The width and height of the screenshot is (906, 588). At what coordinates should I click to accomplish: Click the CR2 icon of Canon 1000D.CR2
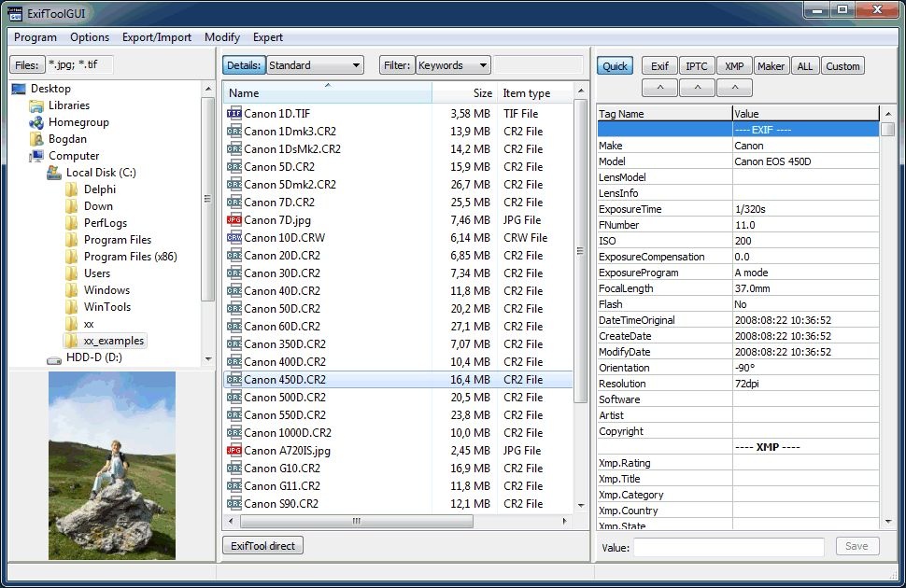point(234,433)
